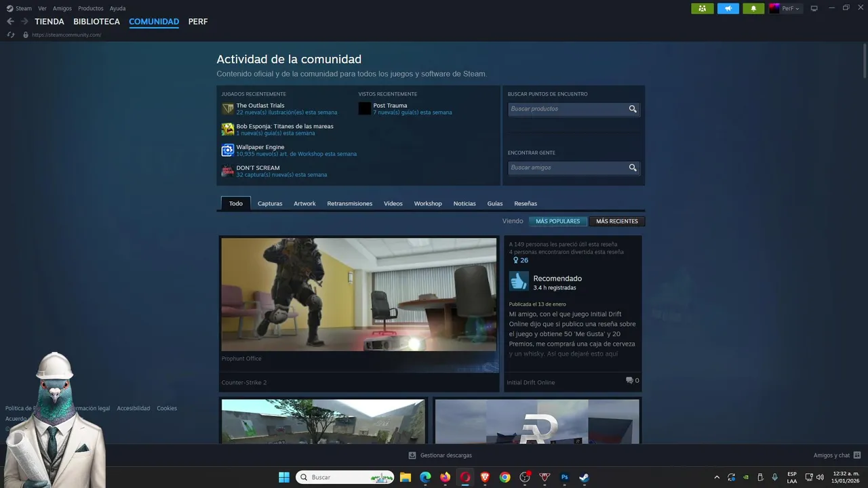The image size is (868, 488).
Task: Click the DON'T SCREAM game icon
Action: pyautogui.click(x=228, y=171)
